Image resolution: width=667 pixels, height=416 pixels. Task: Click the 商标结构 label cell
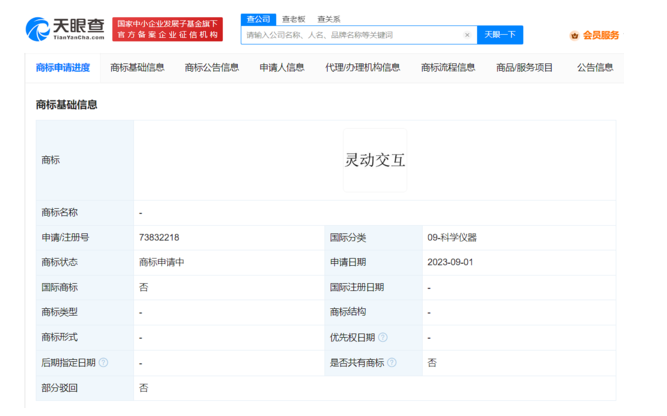click(373, 312)
